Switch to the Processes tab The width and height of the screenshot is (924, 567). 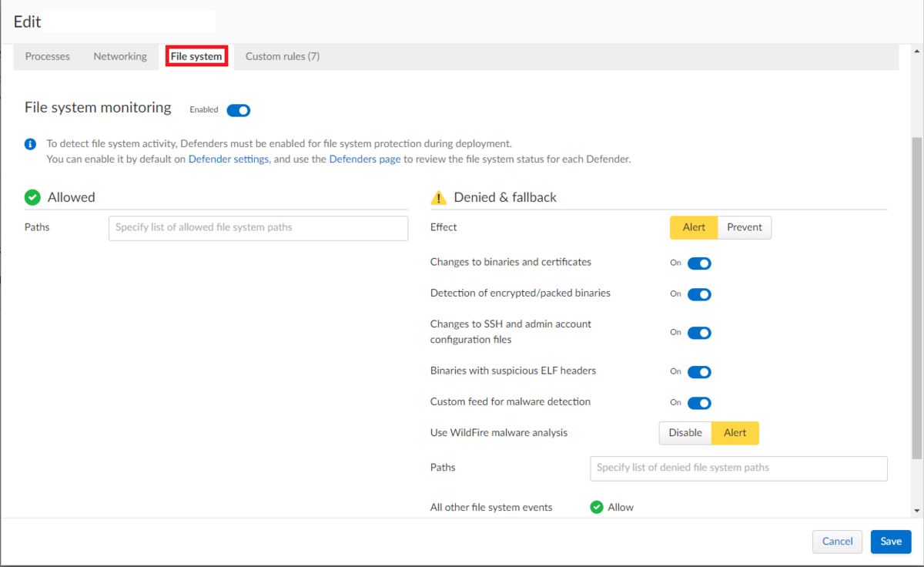pyautogui.click(x=47, y=56)
